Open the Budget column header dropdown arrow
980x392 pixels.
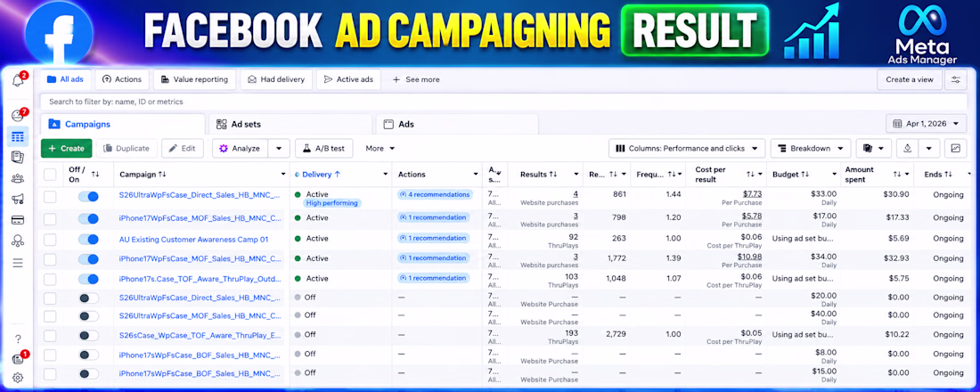point(834,175)
